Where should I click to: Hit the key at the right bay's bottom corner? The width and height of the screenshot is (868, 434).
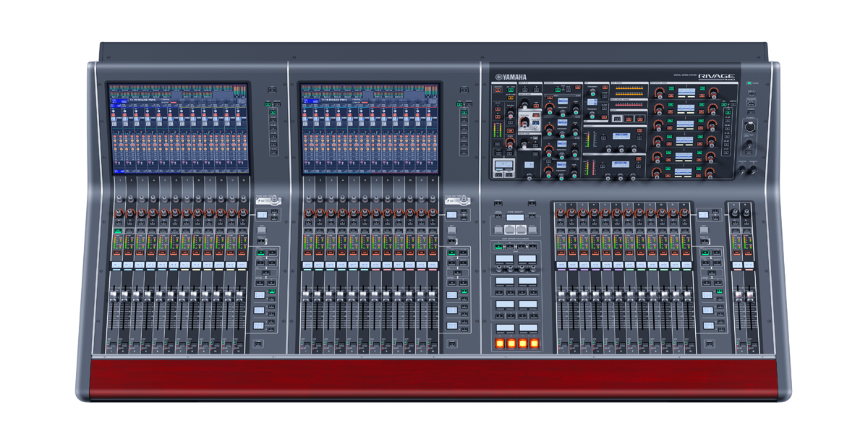coord(710,344)
